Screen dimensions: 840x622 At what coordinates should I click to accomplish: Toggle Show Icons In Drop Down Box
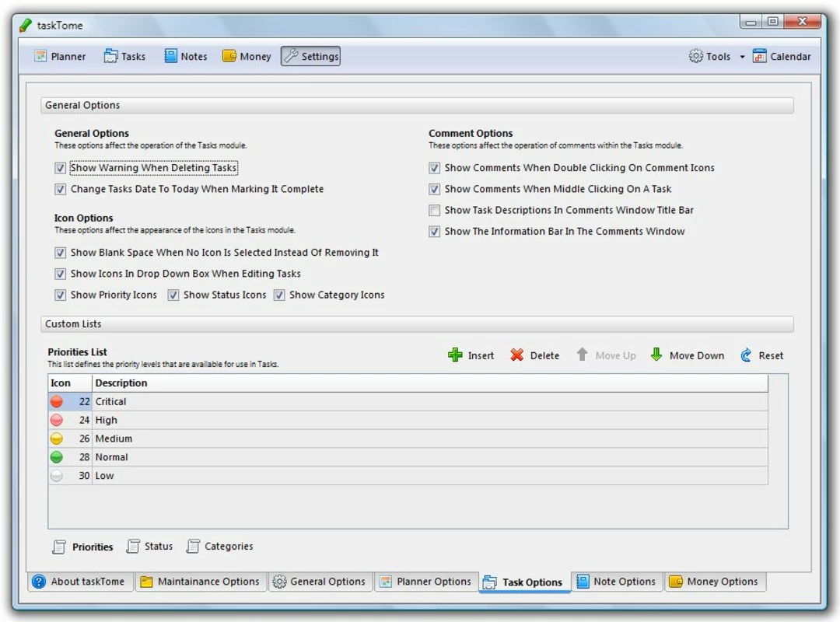tap(60, 274)
